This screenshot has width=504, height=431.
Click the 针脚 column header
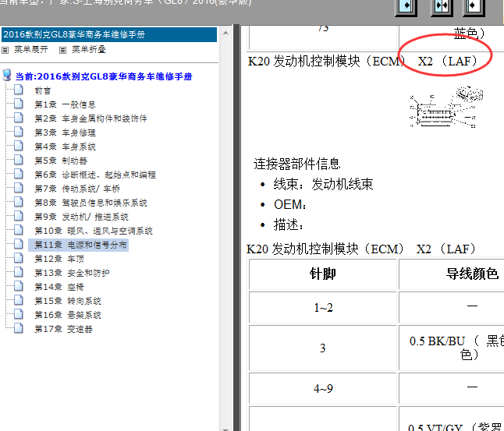point(323,274)
